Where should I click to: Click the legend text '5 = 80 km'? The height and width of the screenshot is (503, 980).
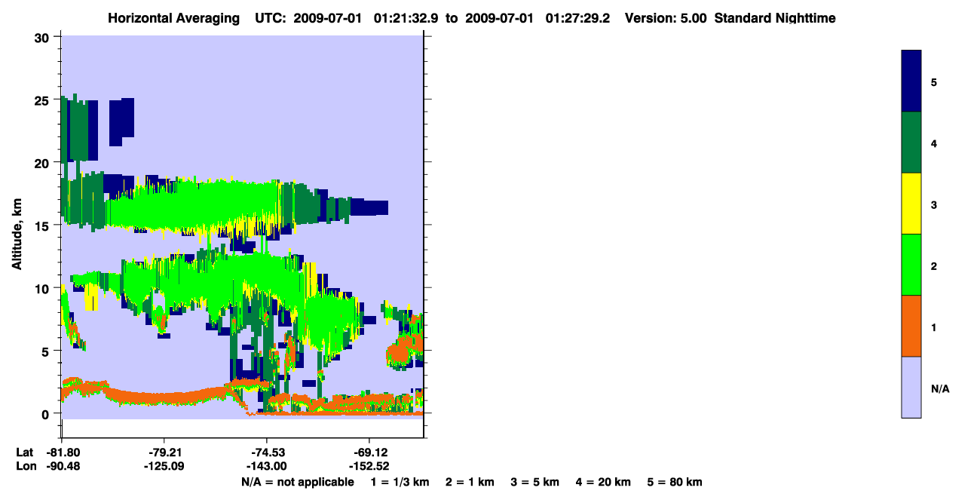(x=675, y=482)
